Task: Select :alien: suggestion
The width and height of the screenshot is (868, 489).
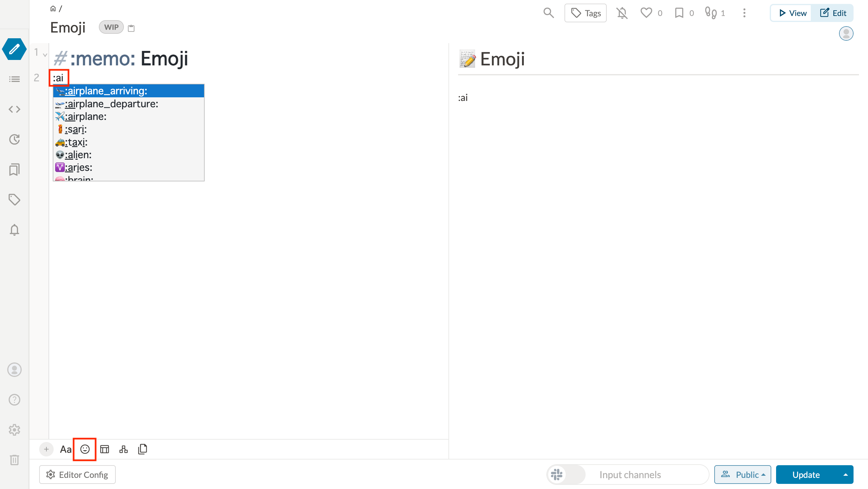Action: pos(129,155)
